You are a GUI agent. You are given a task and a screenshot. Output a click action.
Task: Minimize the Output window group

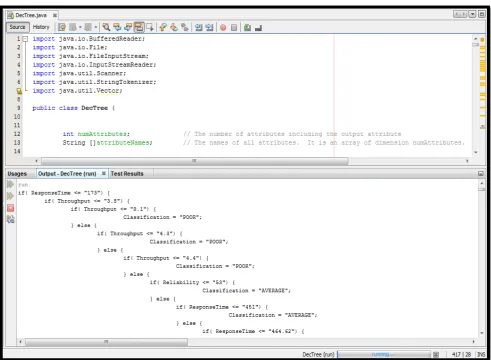coord(481,174)
